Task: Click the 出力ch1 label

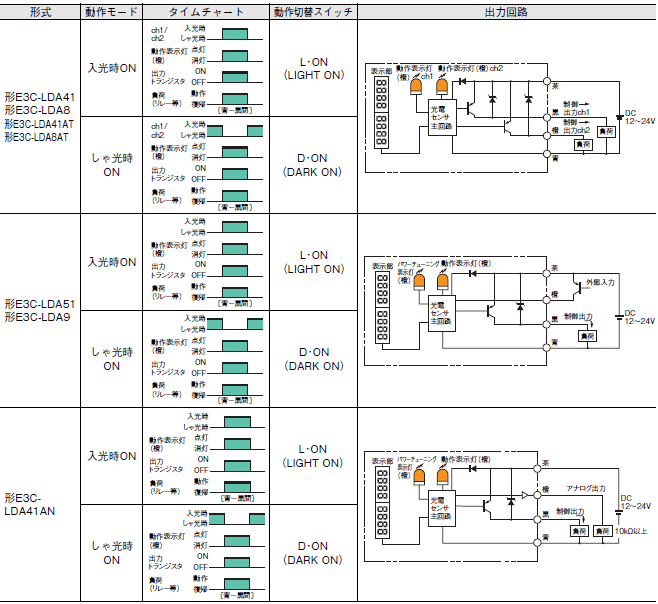Action: click(x=577, y=112)
